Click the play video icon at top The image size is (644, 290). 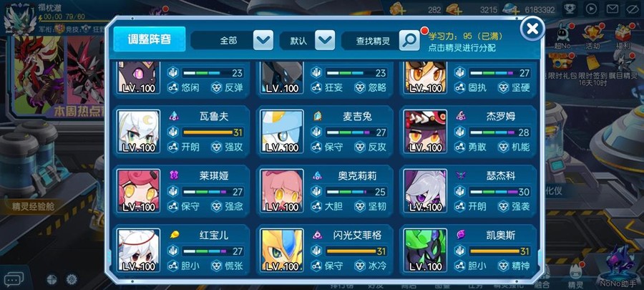coord(591,8)
